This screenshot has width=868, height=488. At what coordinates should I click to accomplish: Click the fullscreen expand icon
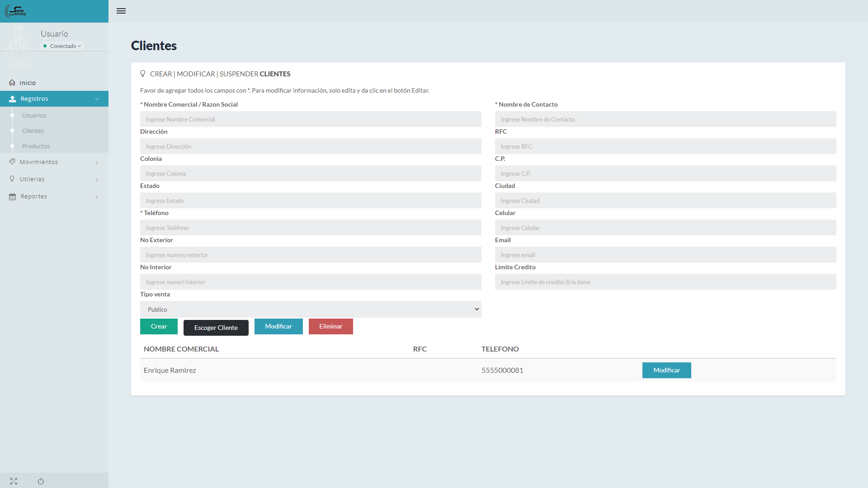click(x=14, y=481)
